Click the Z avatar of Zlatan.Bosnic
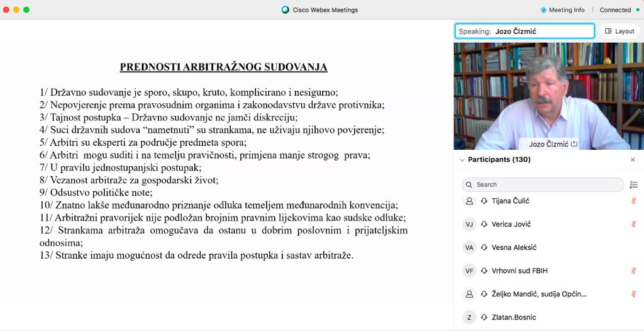644x331 pixels. (469, 317)
